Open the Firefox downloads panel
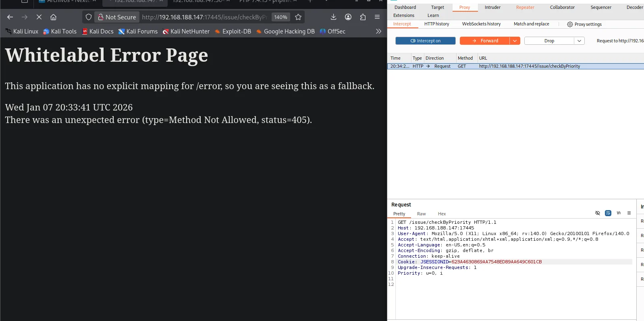The image size is (644, 321). [x=333, y=17]
